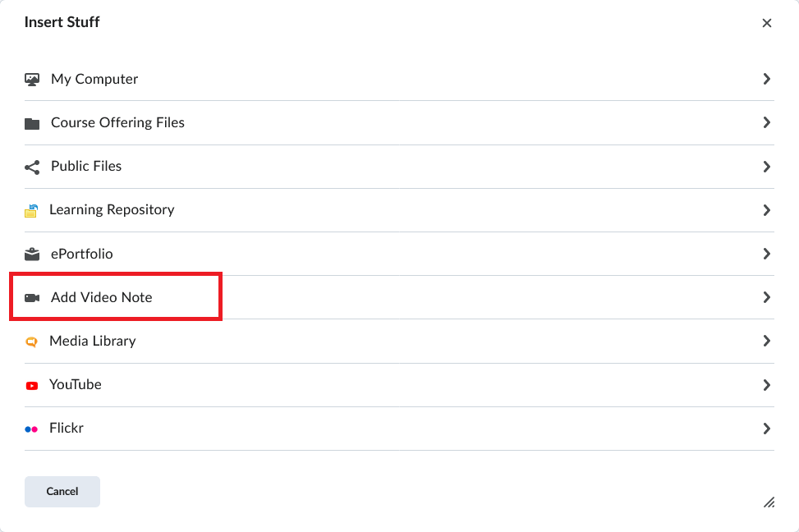Click the Media Library orange icon
Viewport: 799px width, 532px height.
[x=31, y=342]
